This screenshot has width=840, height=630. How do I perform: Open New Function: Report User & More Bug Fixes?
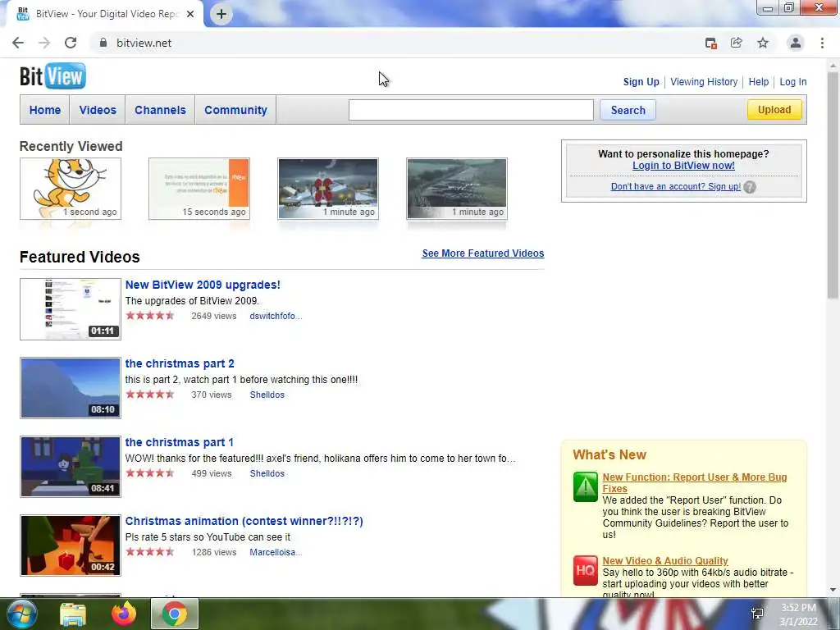pyautogui.click(x=694, y=482)
